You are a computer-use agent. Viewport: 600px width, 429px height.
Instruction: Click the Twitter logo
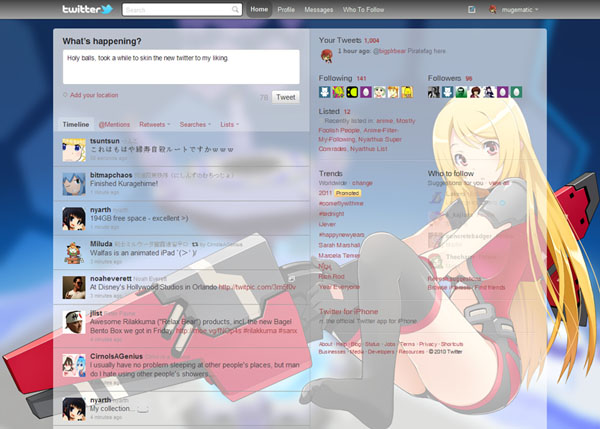pyautogui.click(x=88, y=9)
